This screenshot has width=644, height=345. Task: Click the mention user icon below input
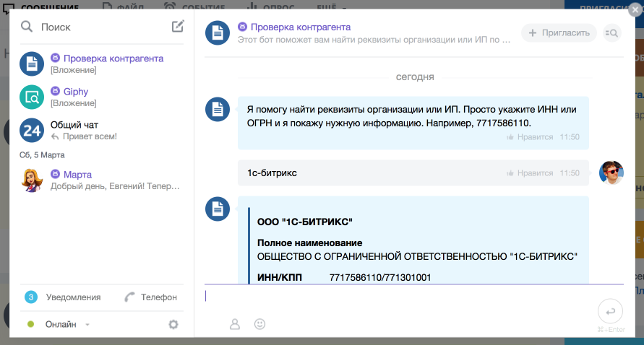click(234, 324)
